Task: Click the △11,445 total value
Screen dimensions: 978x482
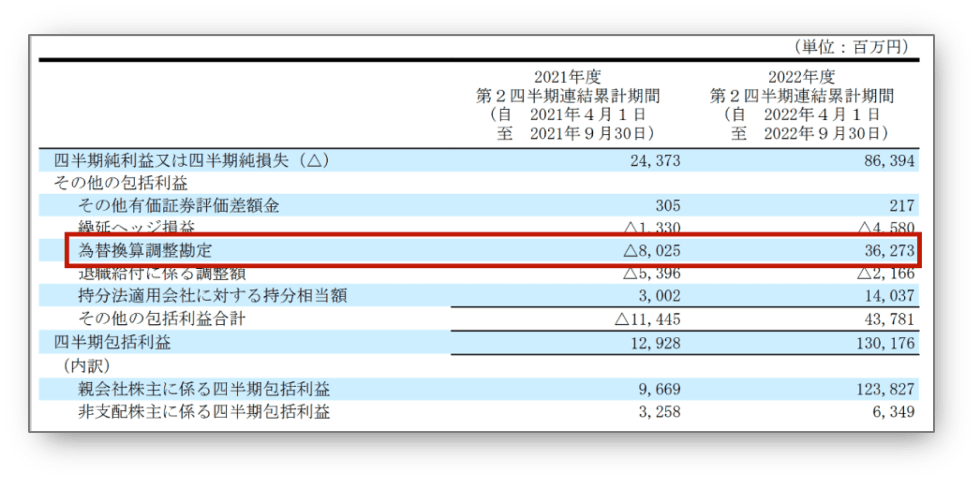Action: coord(648,319)
